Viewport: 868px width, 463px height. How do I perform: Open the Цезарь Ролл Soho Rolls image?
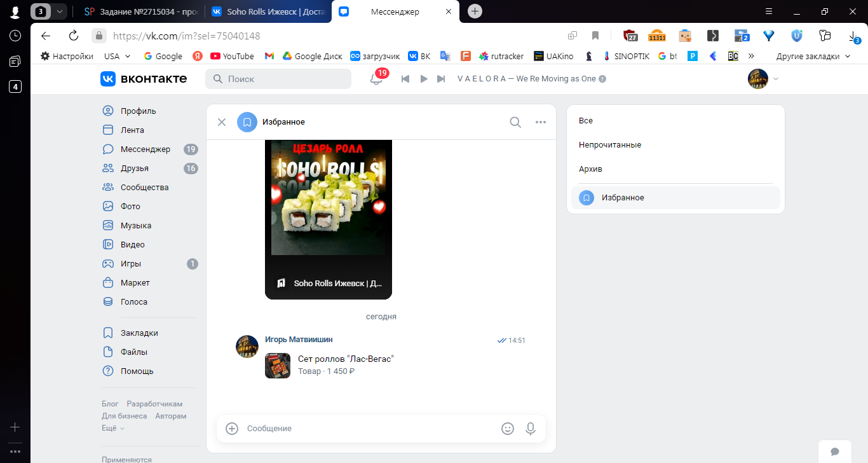[329, 197]
